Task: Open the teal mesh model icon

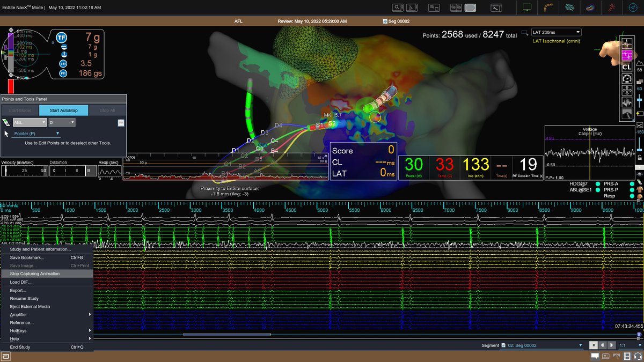Action: [x=569, y=8]
